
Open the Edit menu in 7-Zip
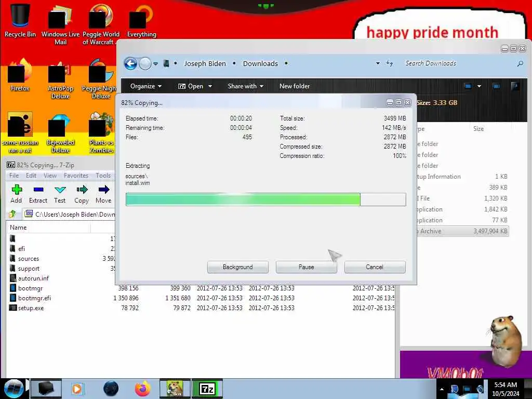tap(31, 176)
